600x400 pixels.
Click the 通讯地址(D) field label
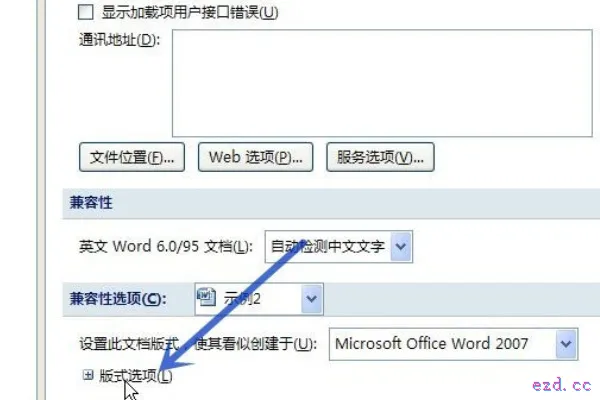click(118, 40)
